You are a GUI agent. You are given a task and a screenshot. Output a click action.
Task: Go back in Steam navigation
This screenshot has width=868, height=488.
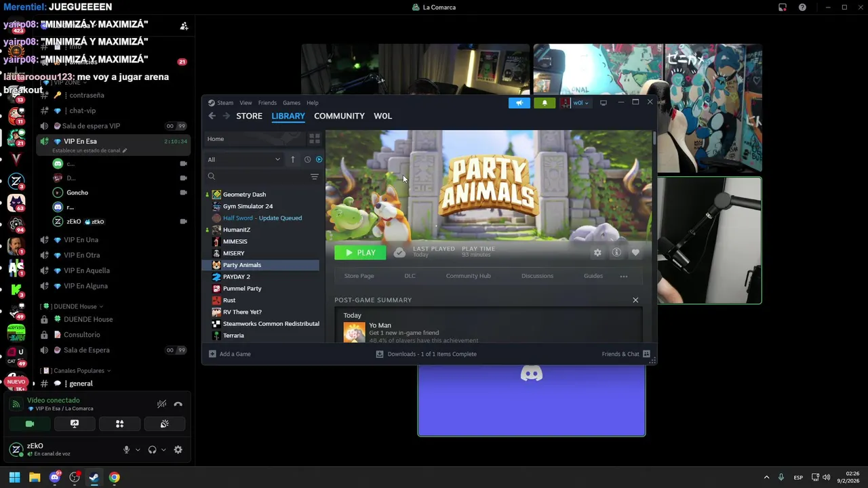[212, 116]
